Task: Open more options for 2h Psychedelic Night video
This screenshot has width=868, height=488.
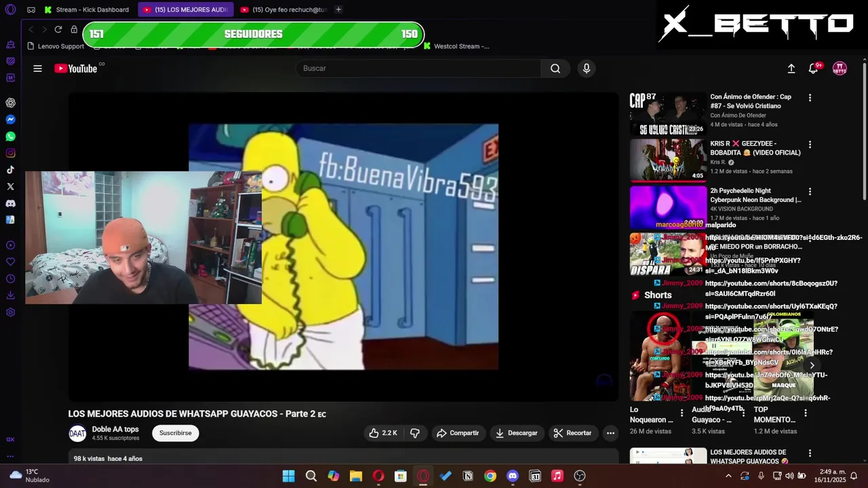Action: (810, 192)
